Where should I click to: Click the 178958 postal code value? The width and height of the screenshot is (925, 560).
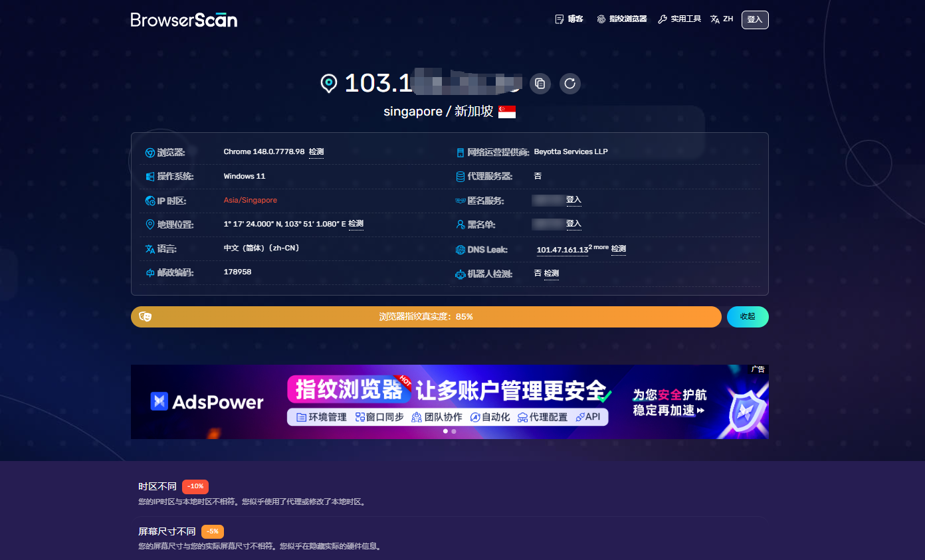tap(237, 272)
